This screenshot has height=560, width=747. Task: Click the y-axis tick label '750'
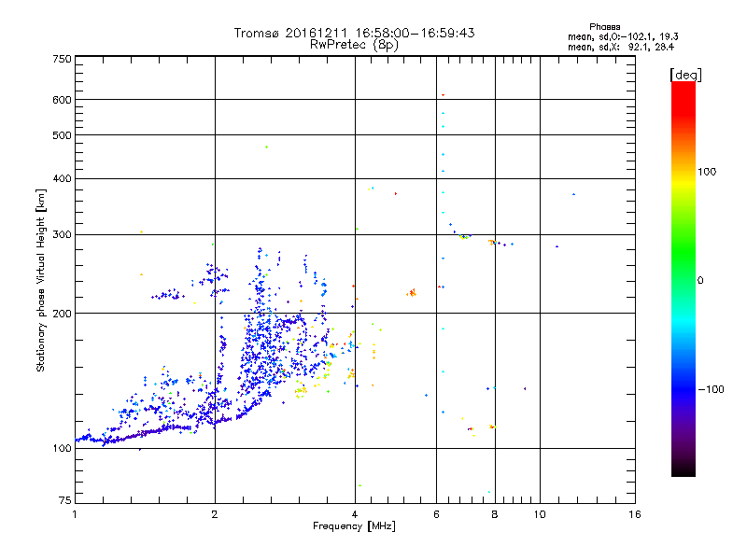[62, 59]
